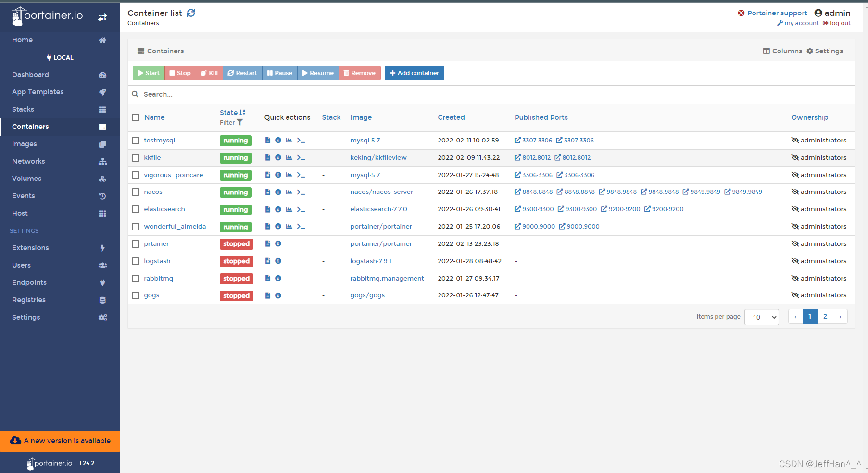Open Stacks in the sidebar
The image size is (868, 473).
click(x=60, y=110)
